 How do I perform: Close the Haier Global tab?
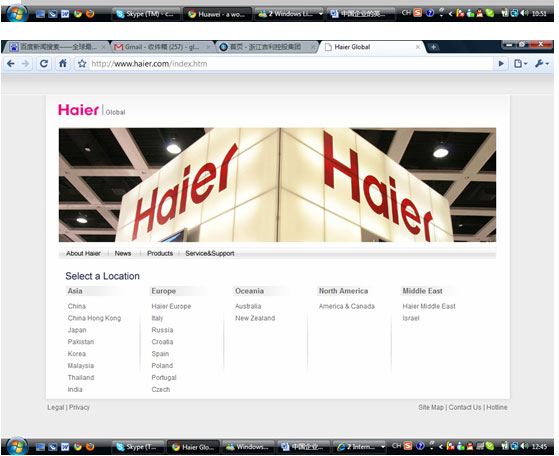click(x=418, y=47)
